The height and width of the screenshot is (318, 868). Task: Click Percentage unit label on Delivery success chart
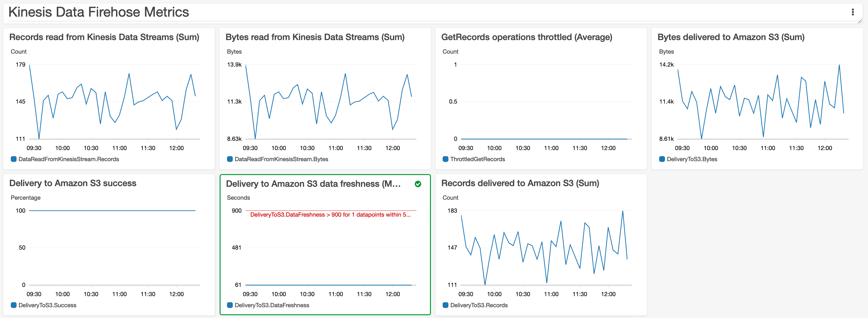[26, 198]
